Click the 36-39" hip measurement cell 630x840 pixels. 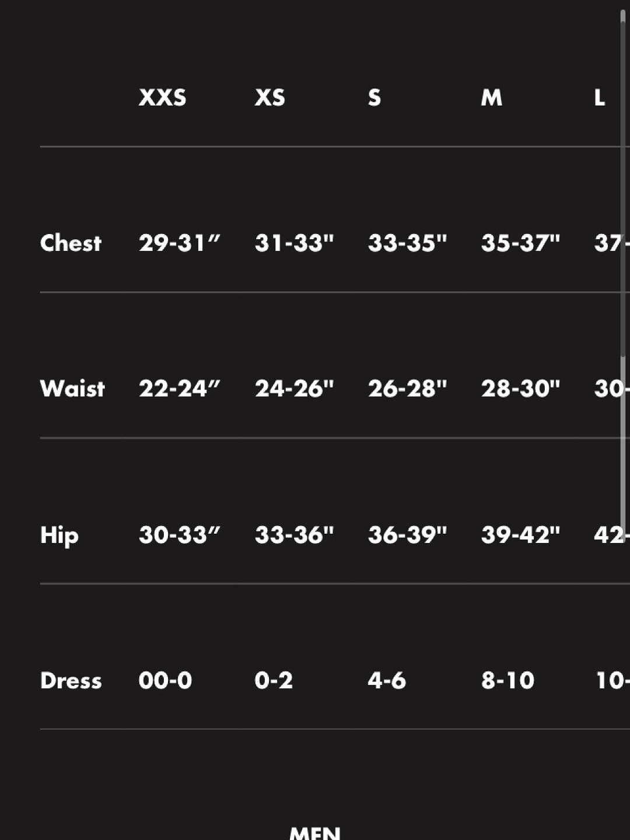[407, 534]
